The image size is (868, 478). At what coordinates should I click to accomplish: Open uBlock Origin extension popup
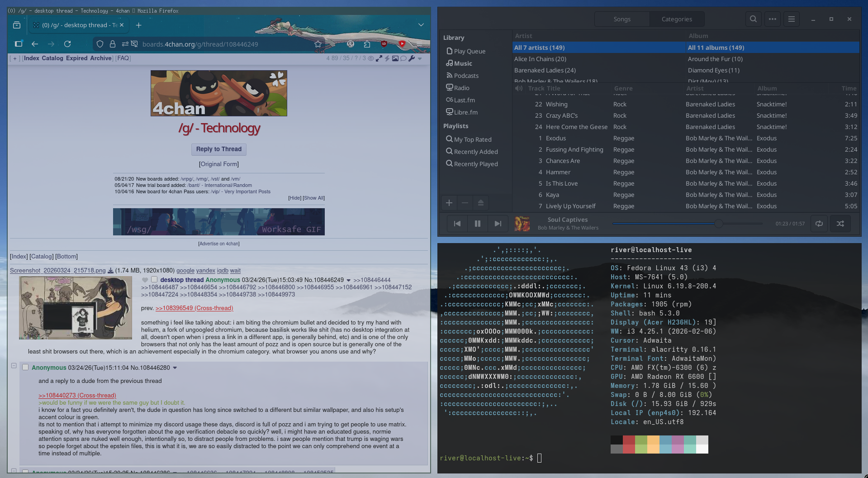click(384, 44)
